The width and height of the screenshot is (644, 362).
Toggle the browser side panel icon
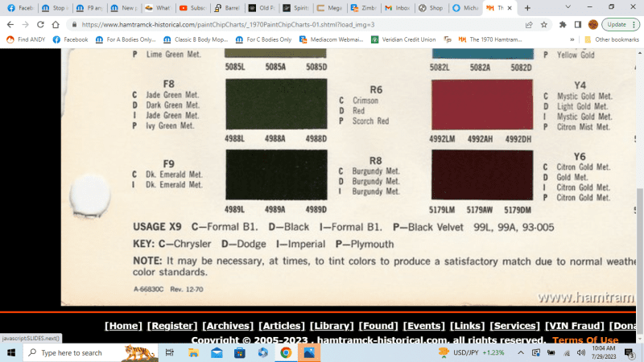[578, 25]
